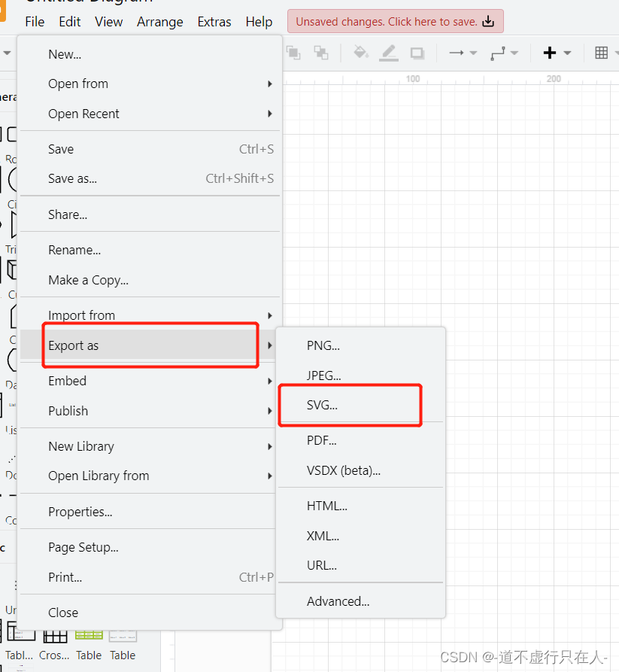Viewport: 619px width, 672px height.
Task: Open the Edit menu
Action: (70, 21)
